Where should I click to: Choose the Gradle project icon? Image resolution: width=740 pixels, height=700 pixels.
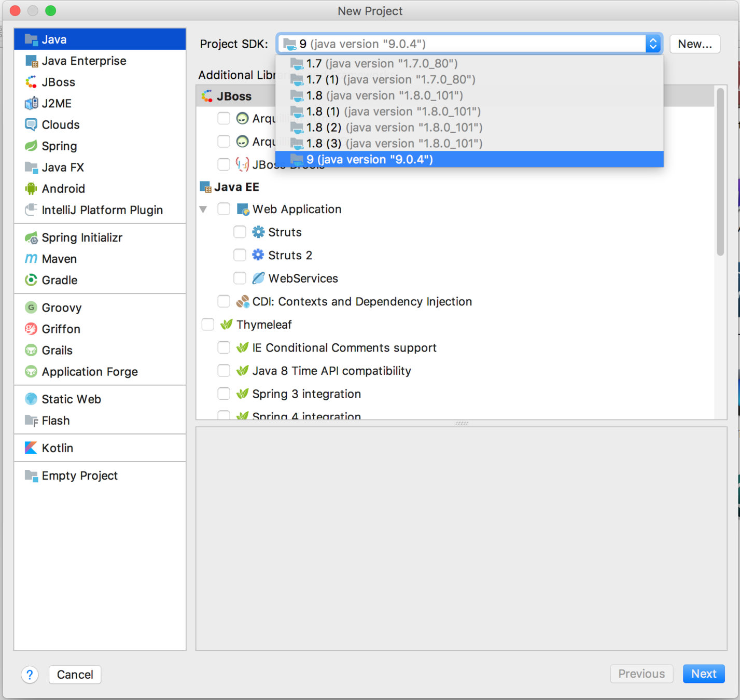31,280
